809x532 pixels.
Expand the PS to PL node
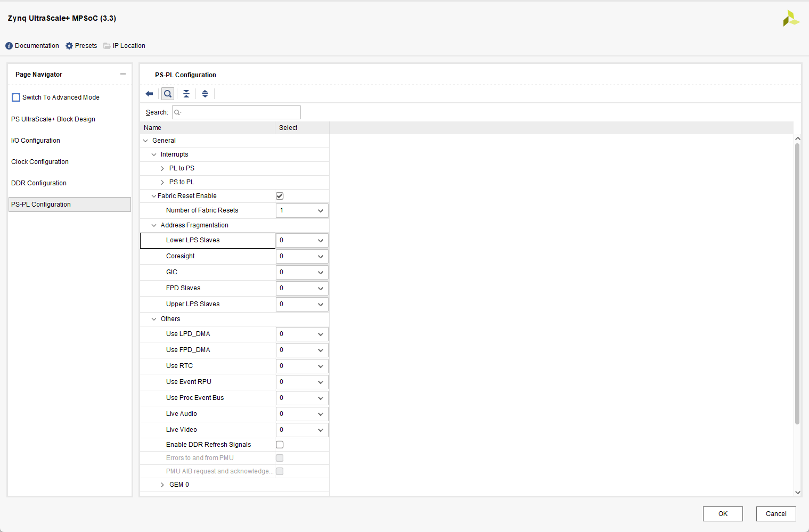[x=162, y=182]
